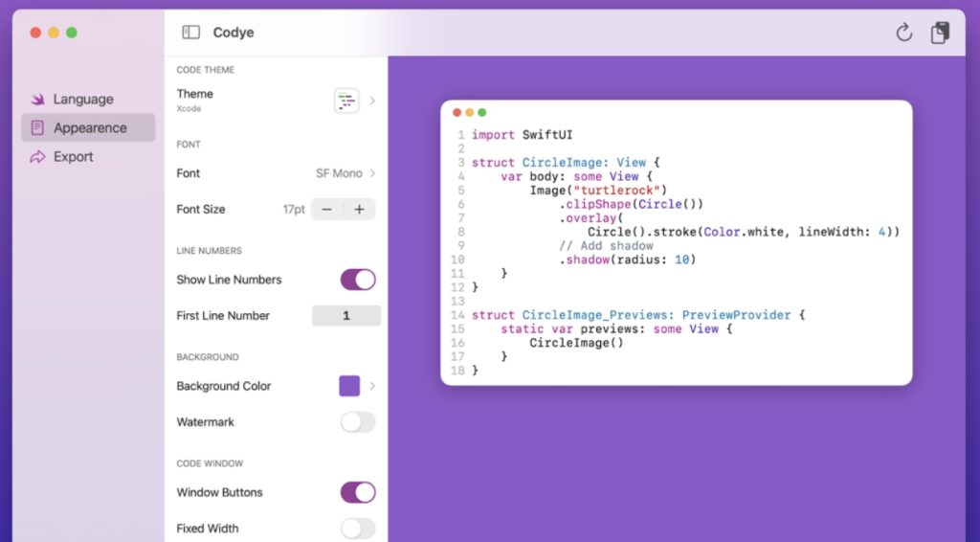Maximize Codye window with green button
The height and width of the screenshot is (542, 980).
click(x=72, y=33)
